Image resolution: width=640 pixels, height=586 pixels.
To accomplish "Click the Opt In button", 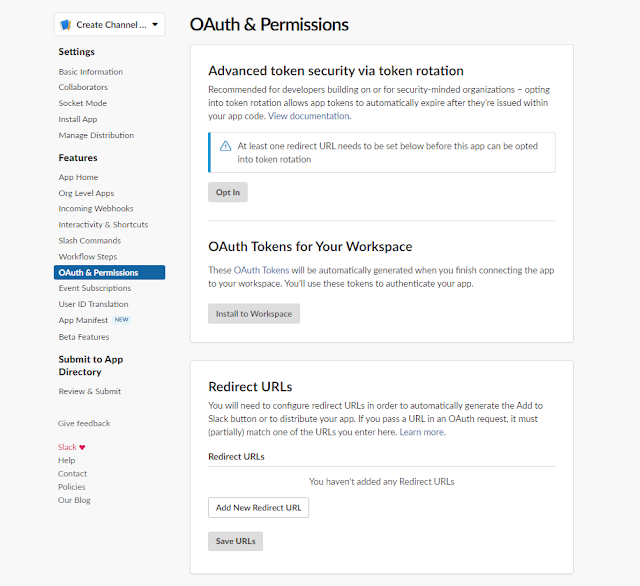I will coord(228,192).
